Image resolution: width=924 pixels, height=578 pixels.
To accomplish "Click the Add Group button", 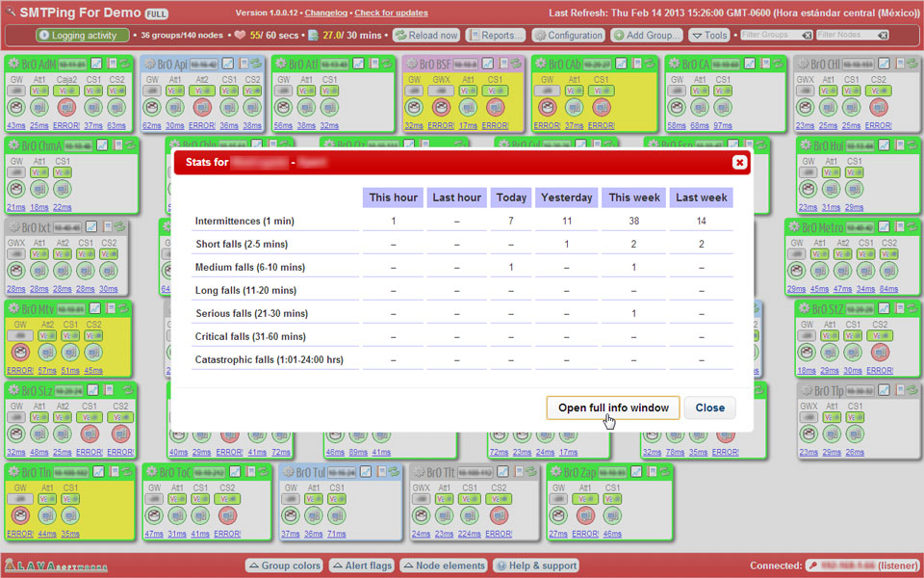I will 647,36.
